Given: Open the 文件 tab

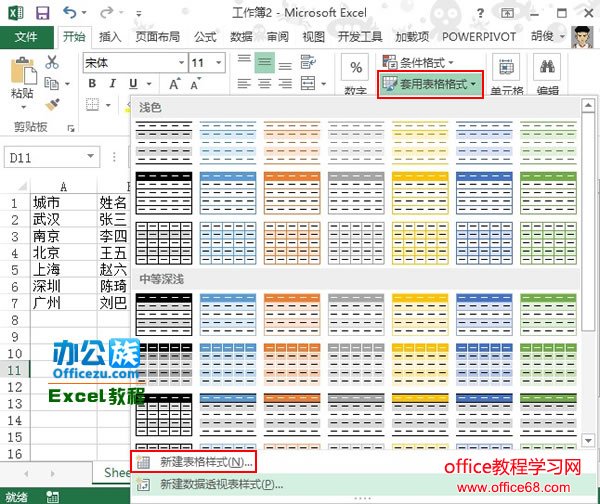Looking at the screenshot, I should point(26,37).
